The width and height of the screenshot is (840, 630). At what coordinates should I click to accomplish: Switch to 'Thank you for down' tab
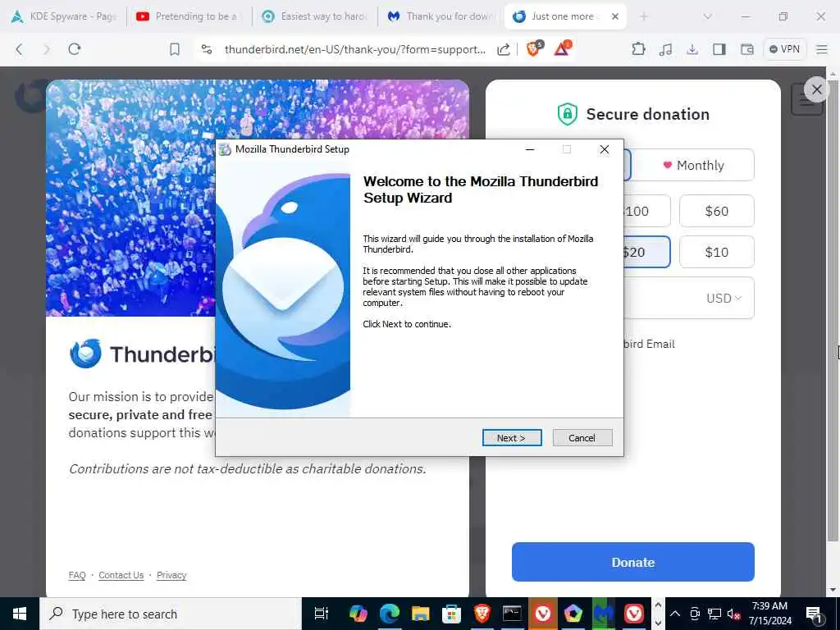(x=441, y=16)
